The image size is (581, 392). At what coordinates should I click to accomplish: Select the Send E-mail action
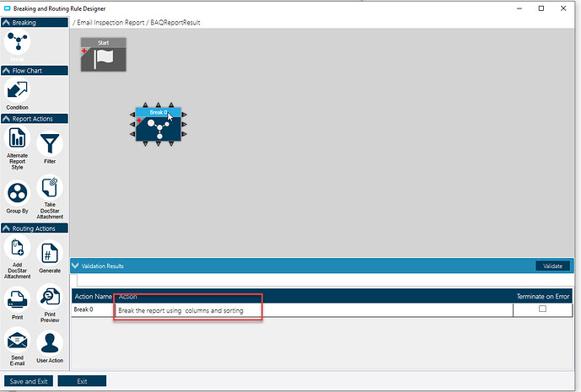coord(17,341)
